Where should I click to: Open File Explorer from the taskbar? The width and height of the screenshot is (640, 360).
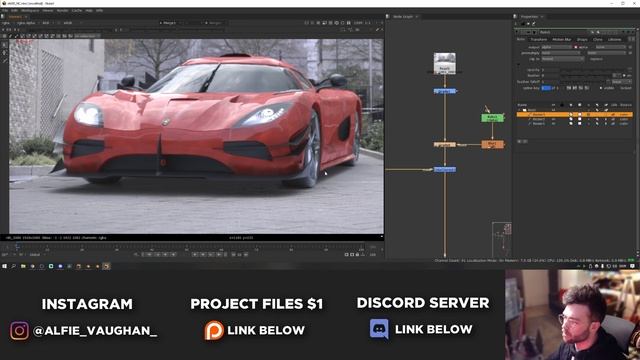(23, 266)
